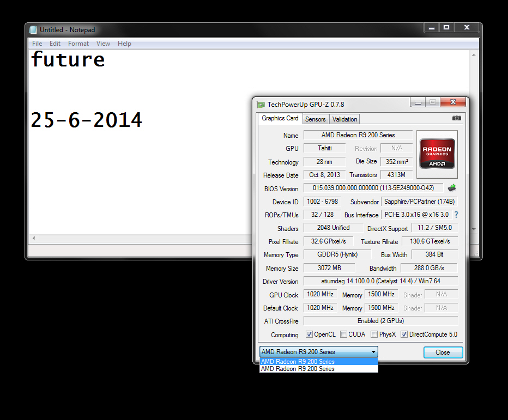Open Notepad Format menu
508x420 pixels.
(x=78, y=44)
